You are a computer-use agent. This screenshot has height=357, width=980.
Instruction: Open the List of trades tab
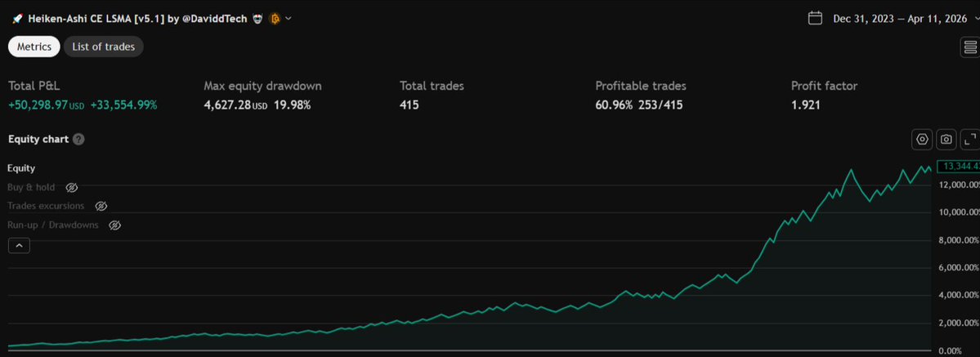pos(103,47)
